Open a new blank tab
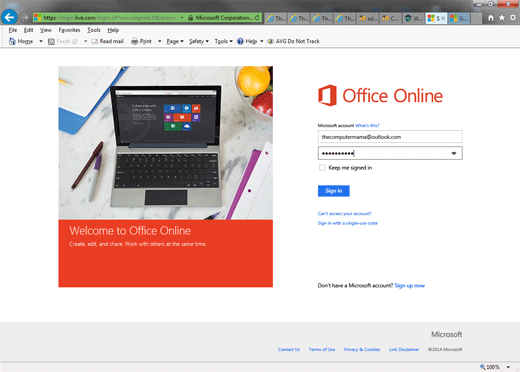This screenshot has height=372, width=520. pos(476,18)
